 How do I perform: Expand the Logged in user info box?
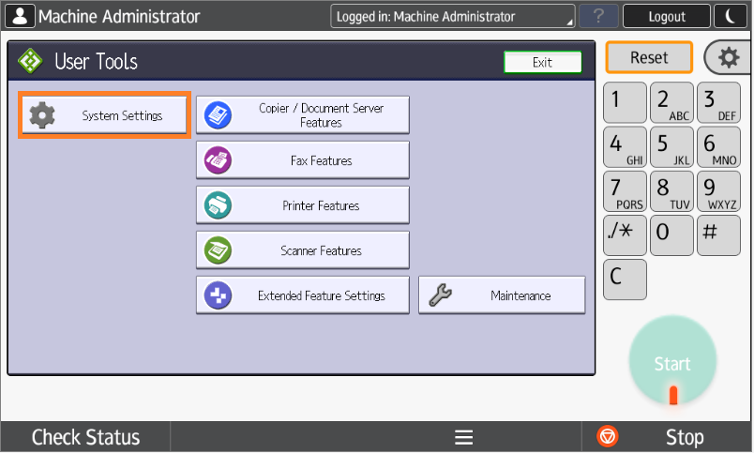pos(452,16)
